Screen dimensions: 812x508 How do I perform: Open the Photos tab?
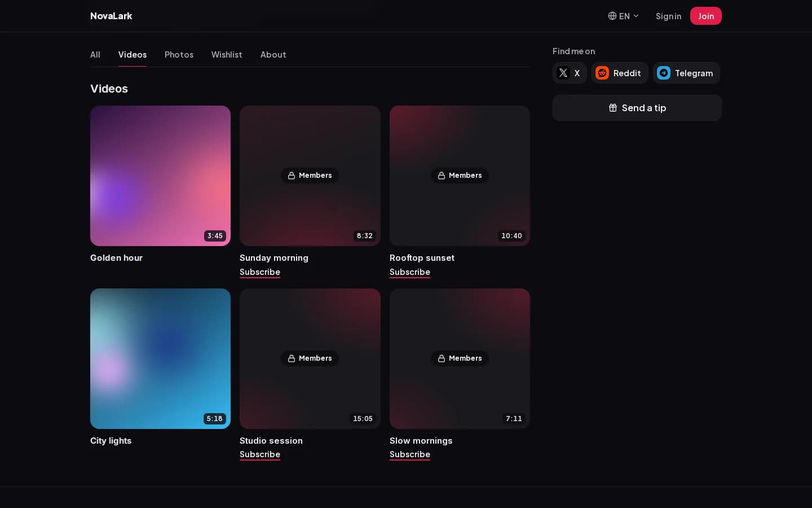click(x=179, y=55)
